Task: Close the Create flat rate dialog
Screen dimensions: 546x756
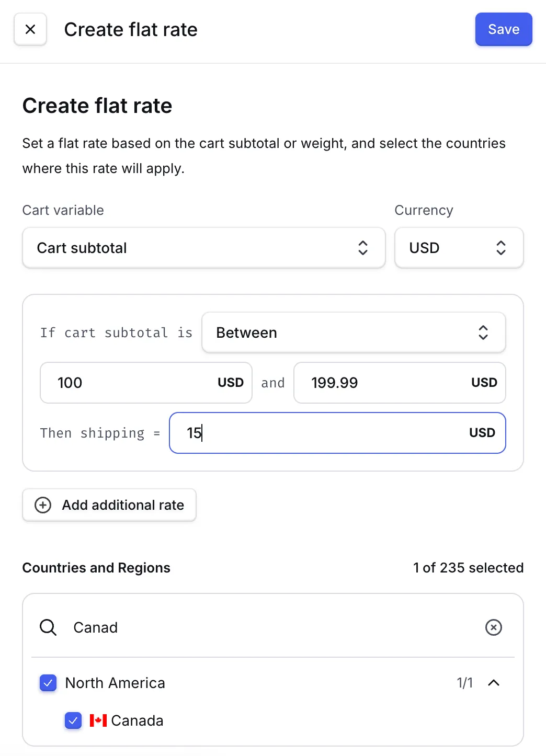Action: click(30, 30)
